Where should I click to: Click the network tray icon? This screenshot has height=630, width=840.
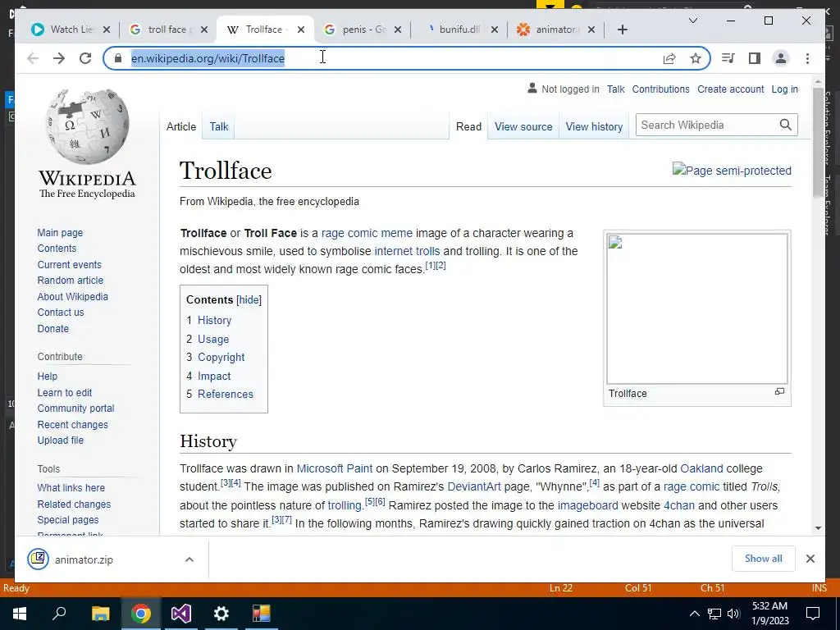pos(714,614)
